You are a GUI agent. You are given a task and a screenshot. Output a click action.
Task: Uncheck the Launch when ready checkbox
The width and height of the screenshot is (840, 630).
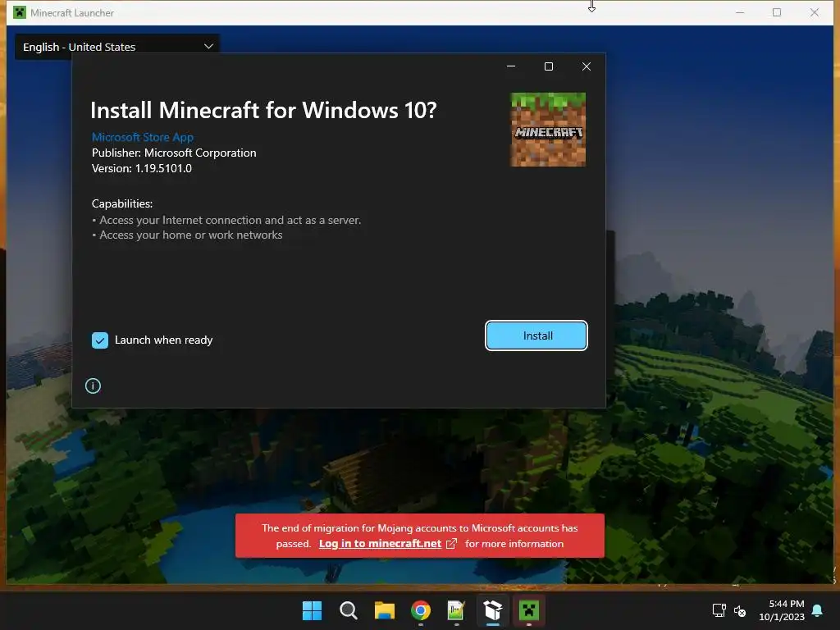(100, 340)
